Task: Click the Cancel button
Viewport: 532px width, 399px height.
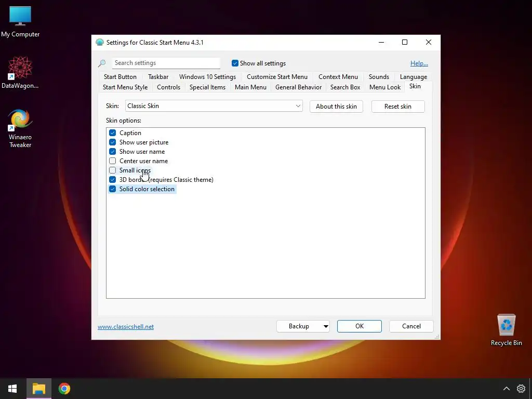Action: tap(411, 326)
